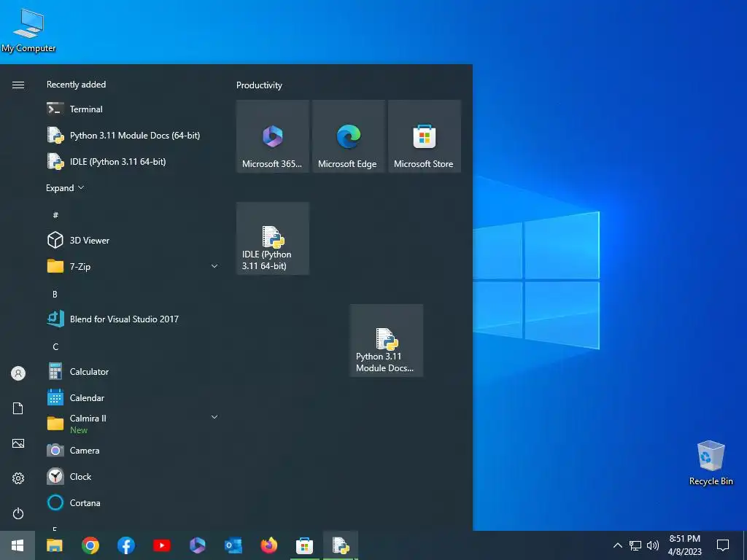Click the hamburger menu in Start
The height and width of the screenshot is (560, 747).
coord(18,85)
